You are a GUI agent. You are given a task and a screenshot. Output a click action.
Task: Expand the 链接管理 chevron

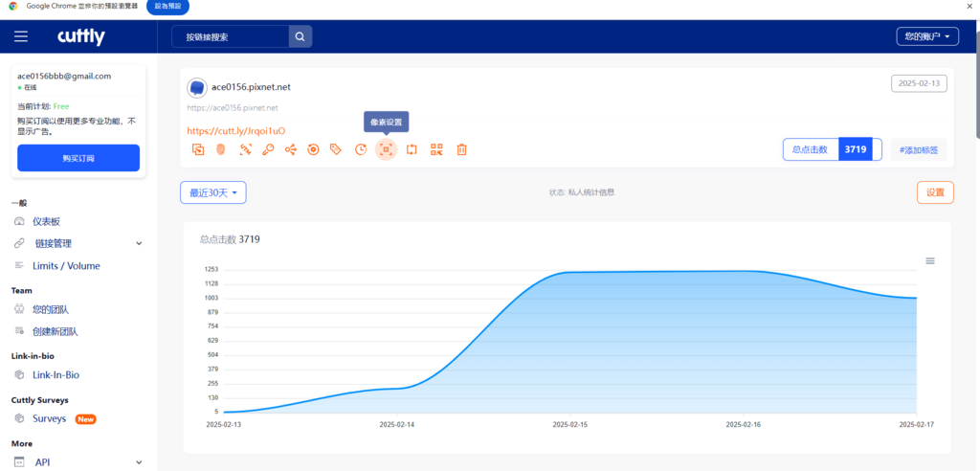pos(139,243)
